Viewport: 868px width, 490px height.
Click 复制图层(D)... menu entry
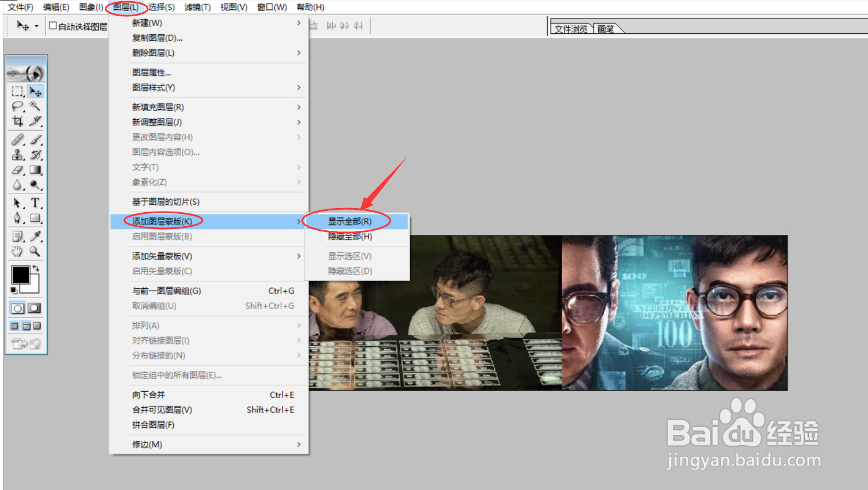[x=209, y=38]
